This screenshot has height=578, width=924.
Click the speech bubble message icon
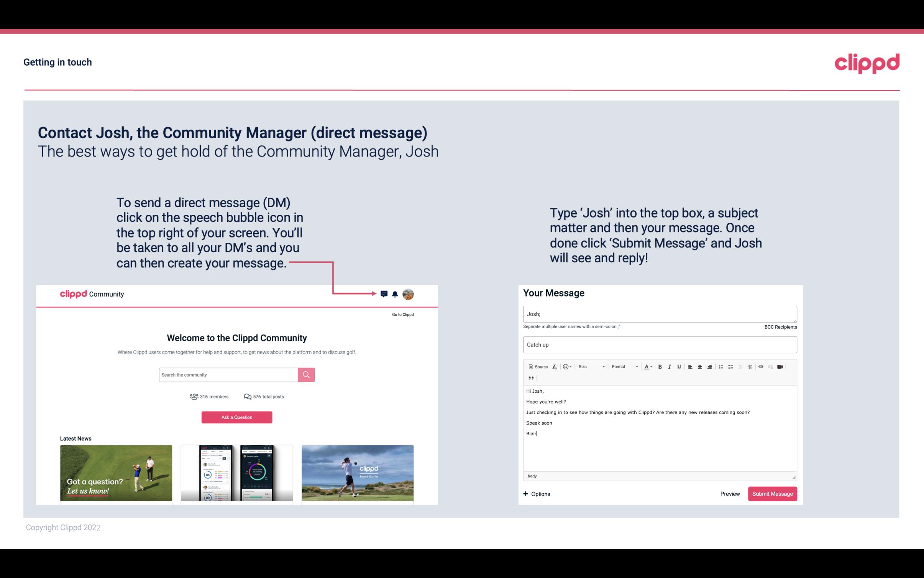pyautogui.click(x=384, y=294)
